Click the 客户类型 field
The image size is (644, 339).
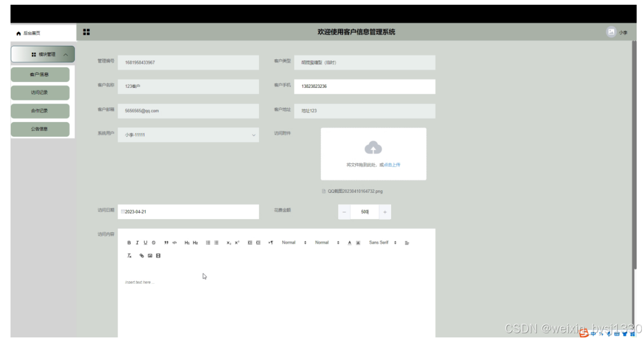365,63
